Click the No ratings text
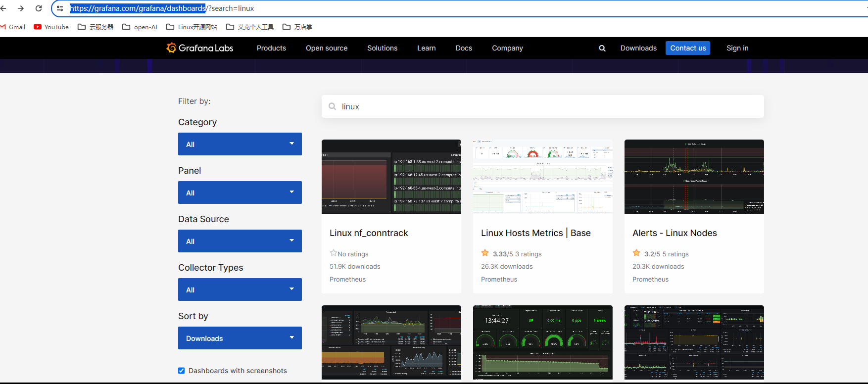 click(x=353, y=254)
